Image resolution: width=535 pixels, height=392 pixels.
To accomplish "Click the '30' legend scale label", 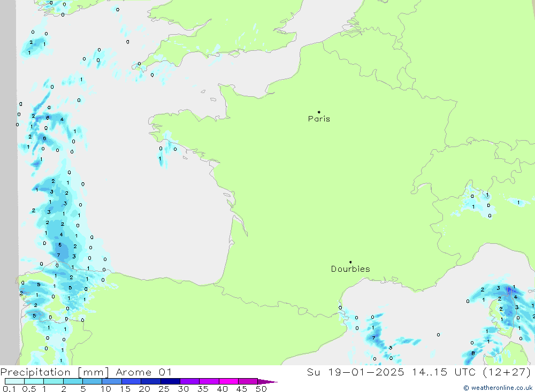I will coord(183,389).
